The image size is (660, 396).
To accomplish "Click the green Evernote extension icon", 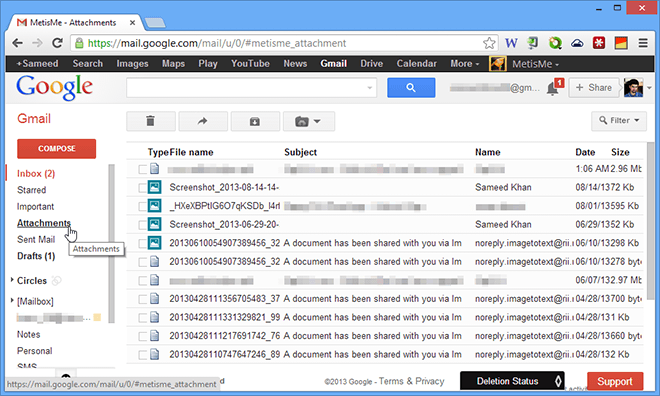I will (533, 43).
